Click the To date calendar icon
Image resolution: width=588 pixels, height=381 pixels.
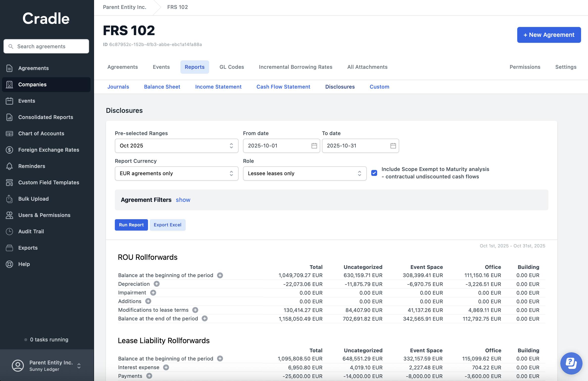tap(393, 146)
